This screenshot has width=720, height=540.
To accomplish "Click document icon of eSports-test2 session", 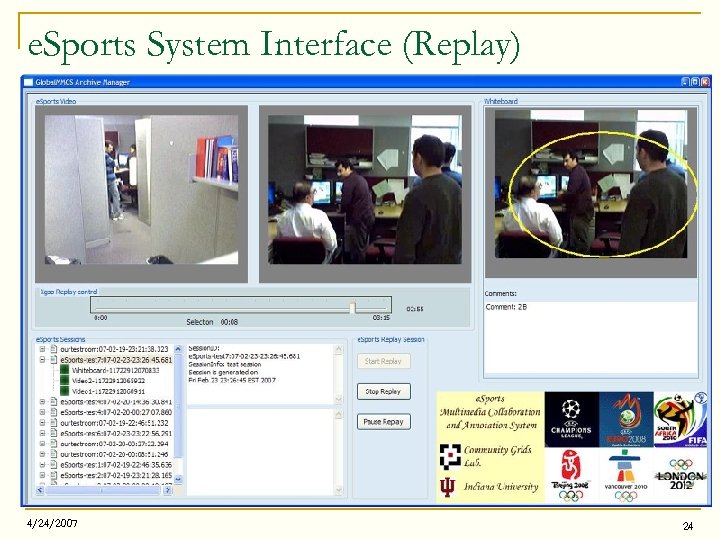I will click(53, 475).
